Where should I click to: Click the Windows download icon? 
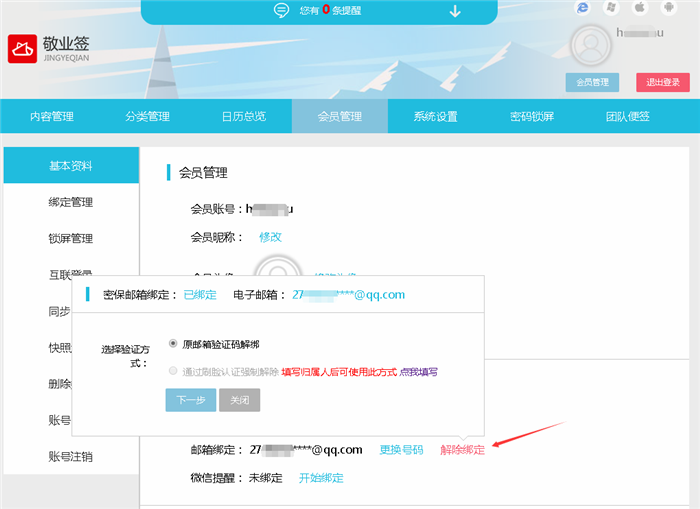click(611, 8)
